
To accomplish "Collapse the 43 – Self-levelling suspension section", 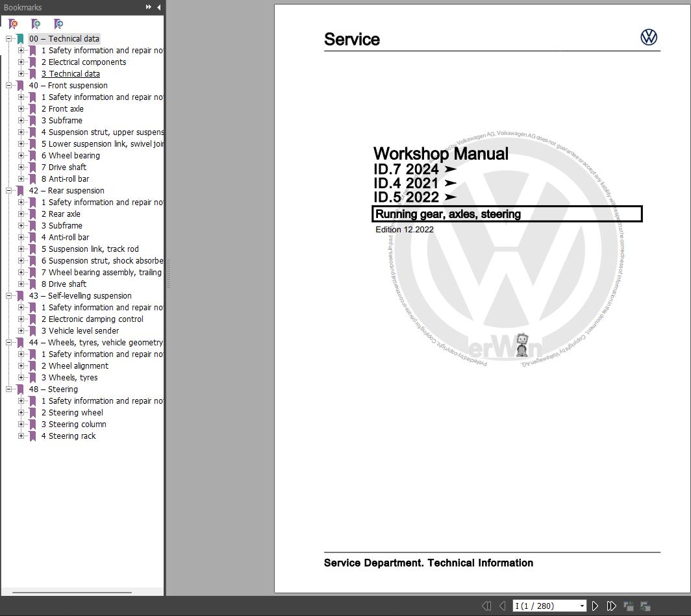I will click(x=8, y=296).
